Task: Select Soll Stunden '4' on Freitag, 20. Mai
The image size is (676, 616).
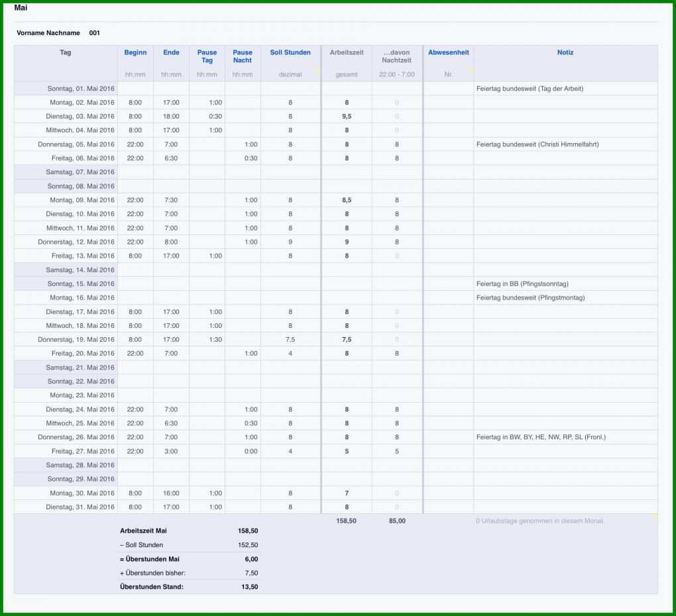Action: (x=290, y=353)
